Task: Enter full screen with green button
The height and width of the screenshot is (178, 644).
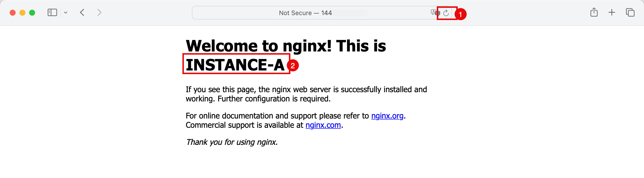Action: [32, 12]
